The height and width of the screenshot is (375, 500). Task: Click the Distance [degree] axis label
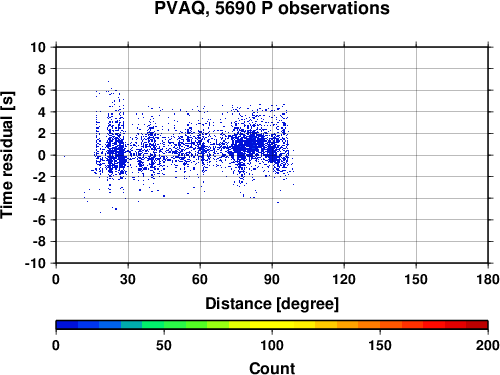(x=272, y=304)
